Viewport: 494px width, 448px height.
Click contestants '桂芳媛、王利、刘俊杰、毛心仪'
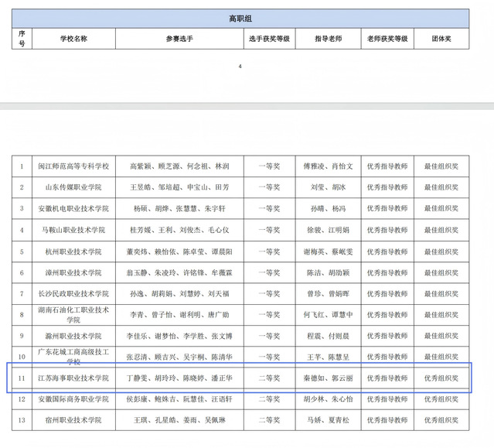pyautogui.click(x=179, y=230)
